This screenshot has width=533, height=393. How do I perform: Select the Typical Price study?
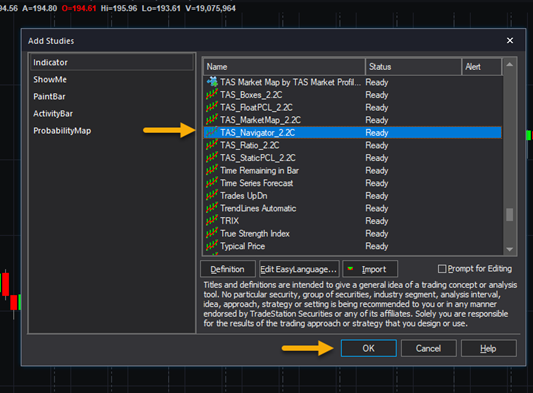[x=242, y=246]
